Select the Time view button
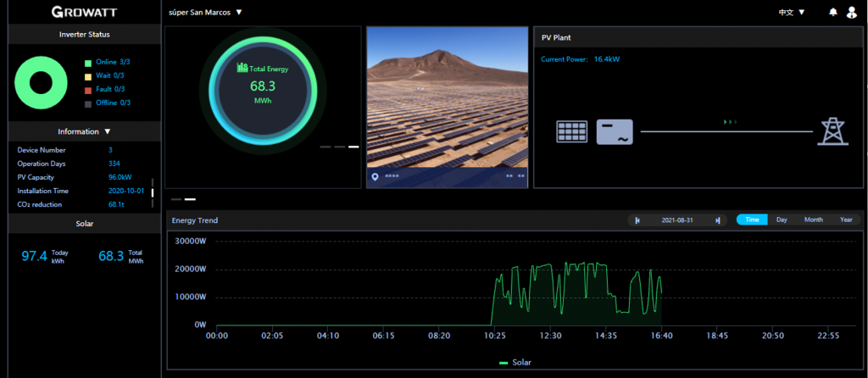 751,220
